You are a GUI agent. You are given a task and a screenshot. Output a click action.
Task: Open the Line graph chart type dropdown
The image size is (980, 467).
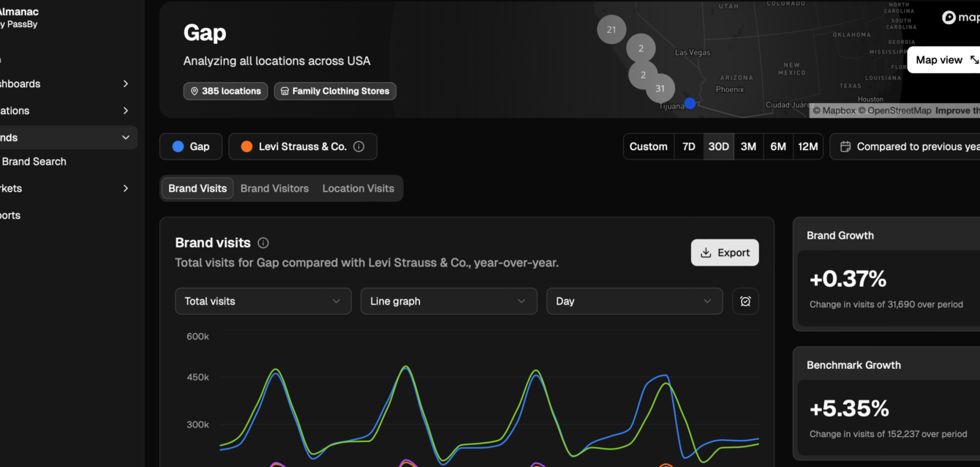coord(449,301)
